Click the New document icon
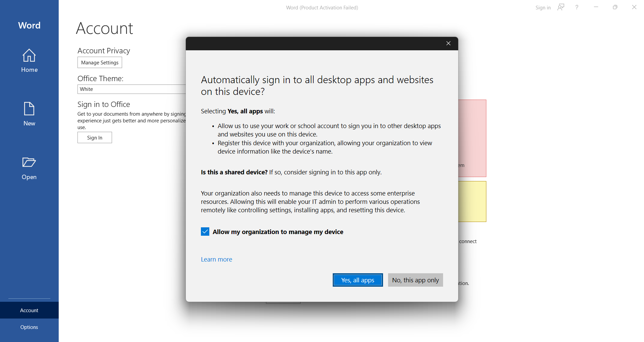644x342 pixels. click(x=29, y=109)
